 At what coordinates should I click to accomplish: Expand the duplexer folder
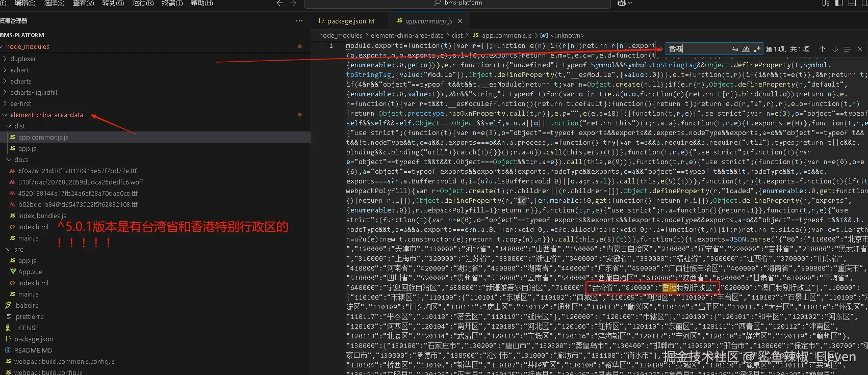[x=155, y=59]
